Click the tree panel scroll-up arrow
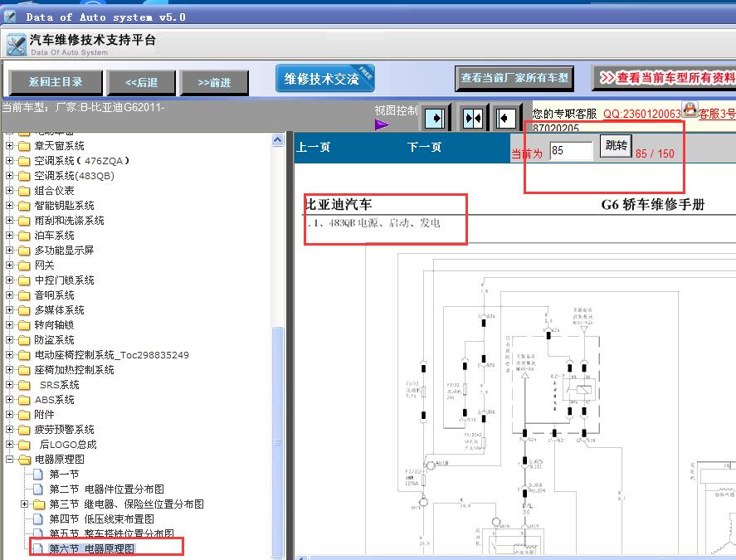This screenshot has width=736, height=560. point(277,140)
